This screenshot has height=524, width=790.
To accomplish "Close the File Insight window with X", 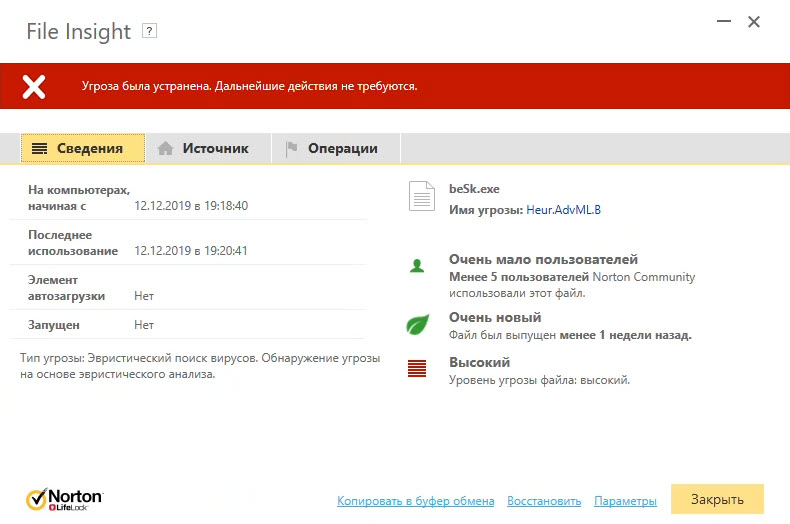I will [754, 22].
